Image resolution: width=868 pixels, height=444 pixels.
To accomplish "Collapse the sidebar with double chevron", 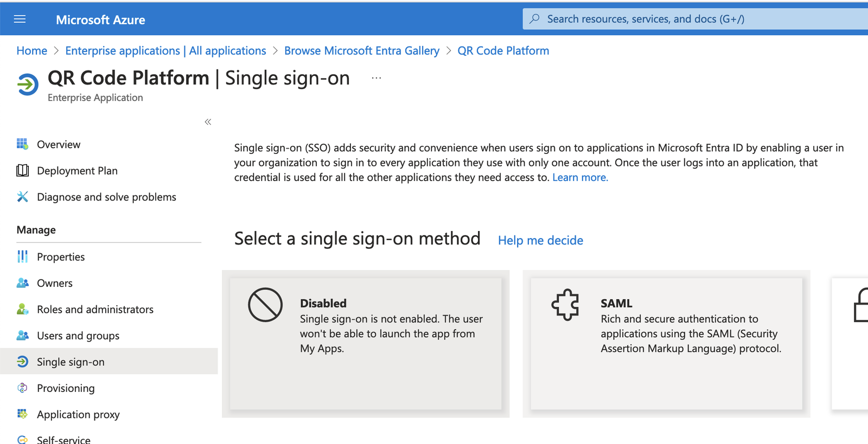I will click(208, 122).
